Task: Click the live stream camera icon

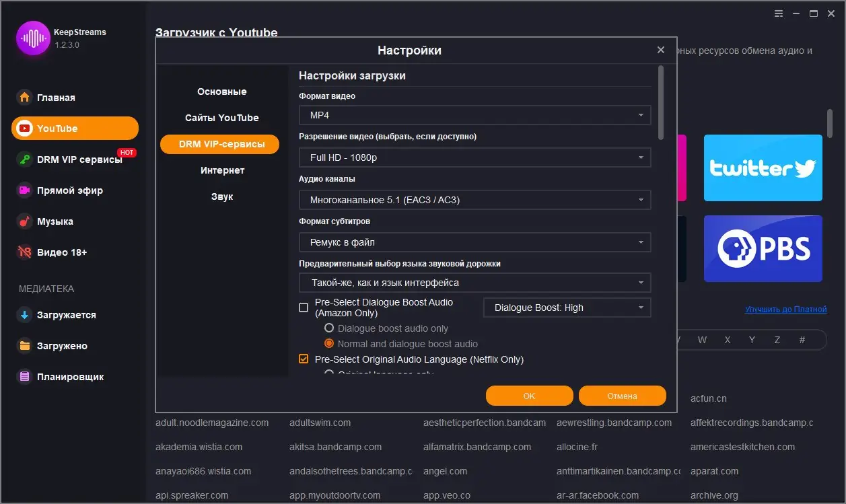Action: [25, 190]
